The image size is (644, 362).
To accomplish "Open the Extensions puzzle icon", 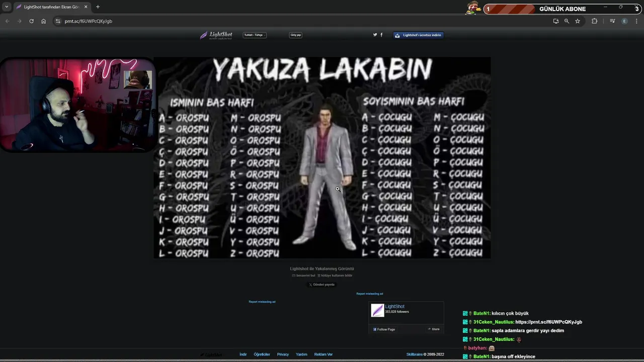I will [x=594, y=21].
